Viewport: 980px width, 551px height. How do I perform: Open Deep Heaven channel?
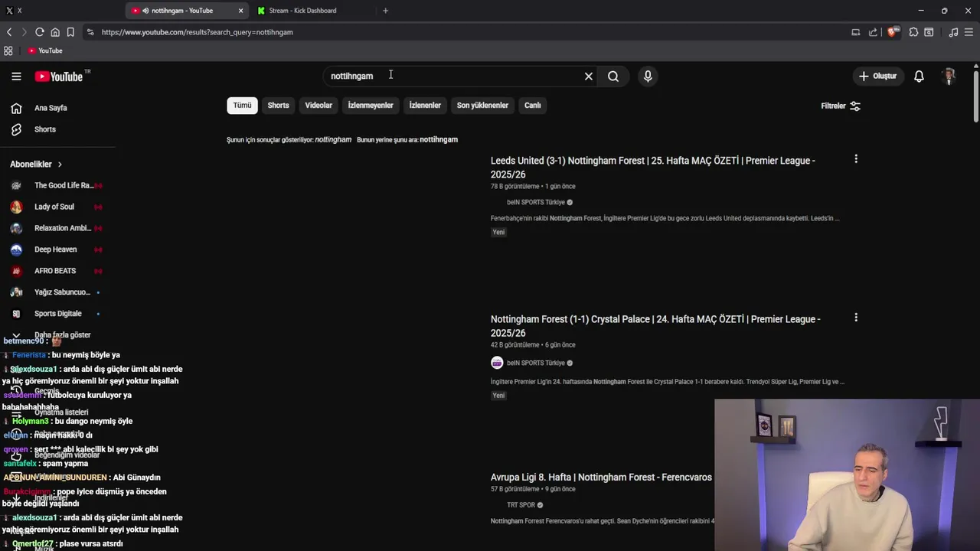coord(57,249)
